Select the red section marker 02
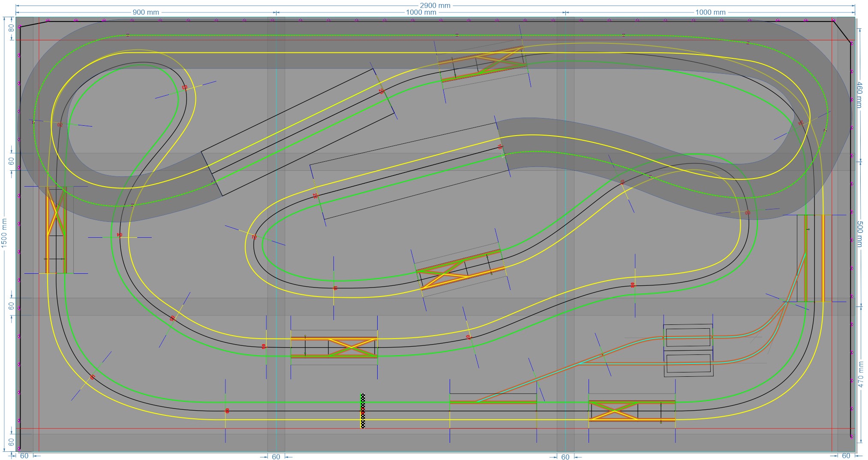 click(x=60, y=125)
